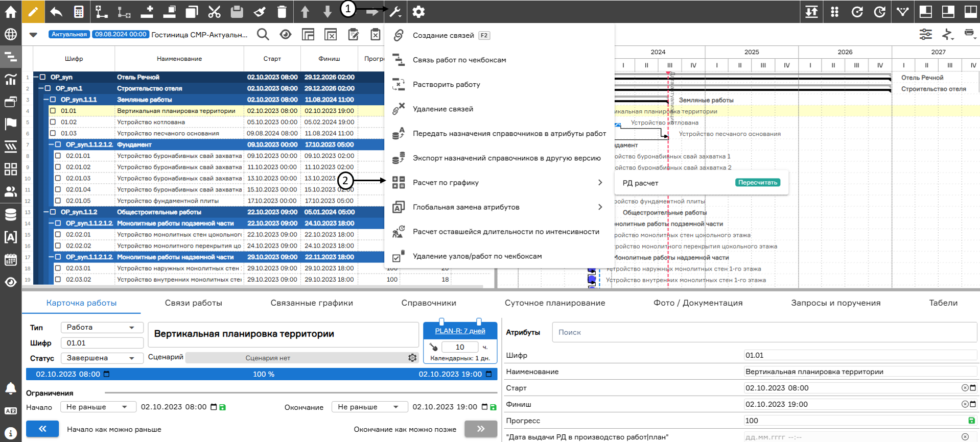Move work down with the down arrow

pos(328,12)
